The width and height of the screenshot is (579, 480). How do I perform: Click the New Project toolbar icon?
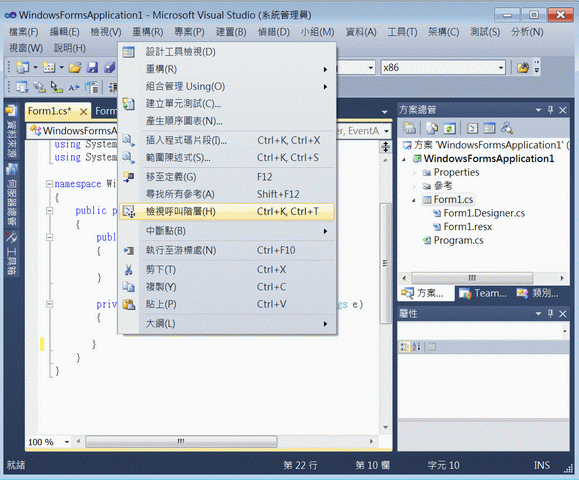coord(23,67)
